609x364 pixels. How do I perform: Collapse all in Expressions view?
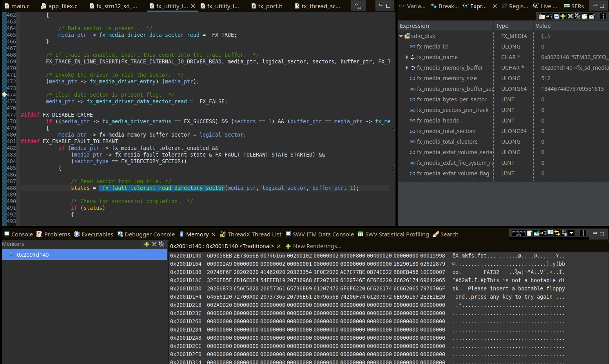556,16
